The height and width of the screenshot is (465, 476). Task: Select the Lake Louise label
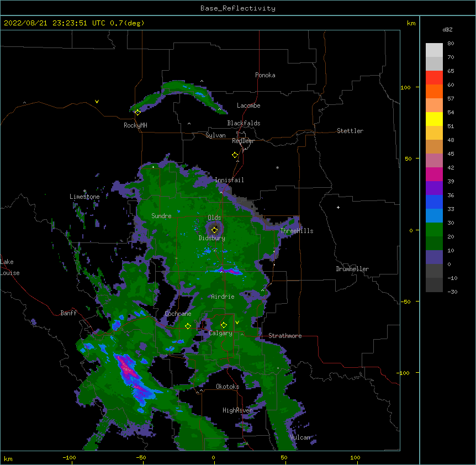point(10,267)
